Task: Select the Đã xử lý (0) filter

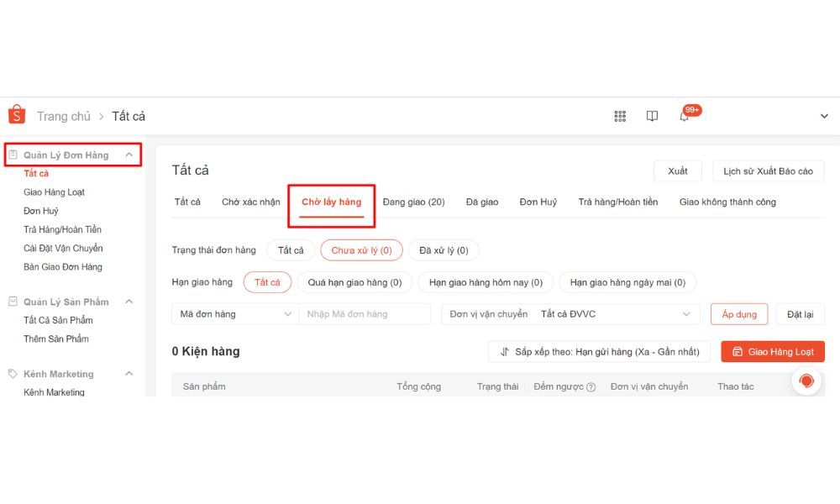Action: (x=444, y=250)
